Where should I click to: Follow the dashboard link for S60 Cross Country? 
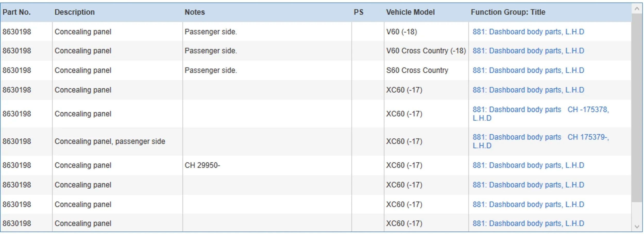(x=528, y=70)
